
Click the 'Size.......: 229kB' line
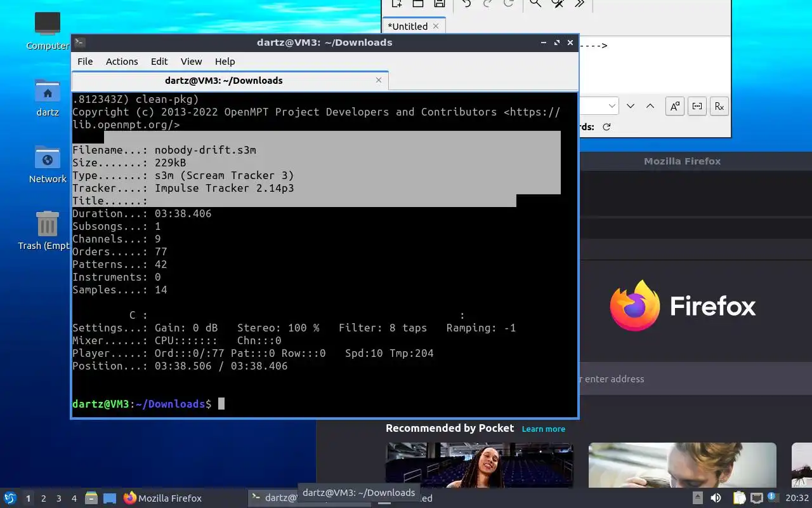[129, 163]
